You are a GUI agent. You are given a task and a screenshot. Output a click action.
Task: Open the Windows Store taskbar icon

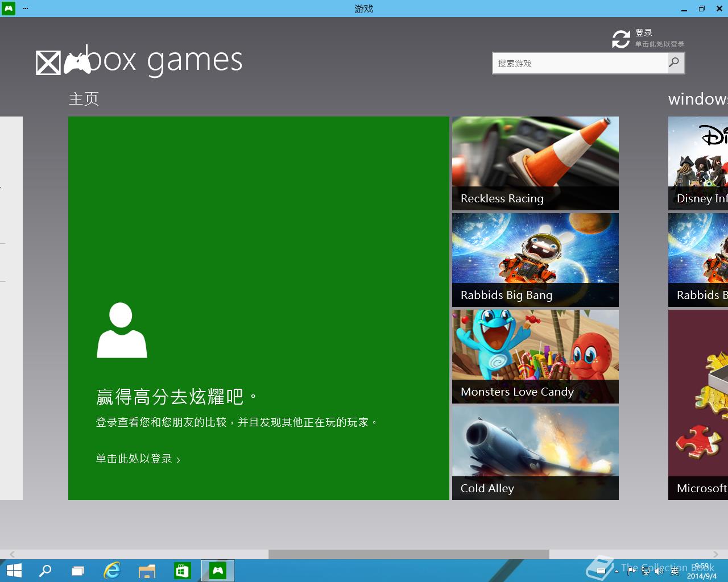coord(182,571)
